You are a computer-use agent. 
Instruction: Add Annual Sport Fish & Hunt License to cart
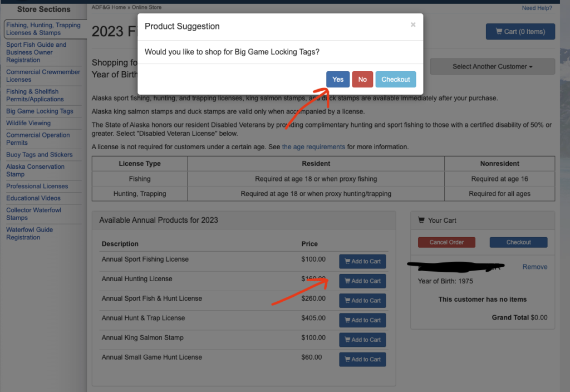tap(362, 301)
